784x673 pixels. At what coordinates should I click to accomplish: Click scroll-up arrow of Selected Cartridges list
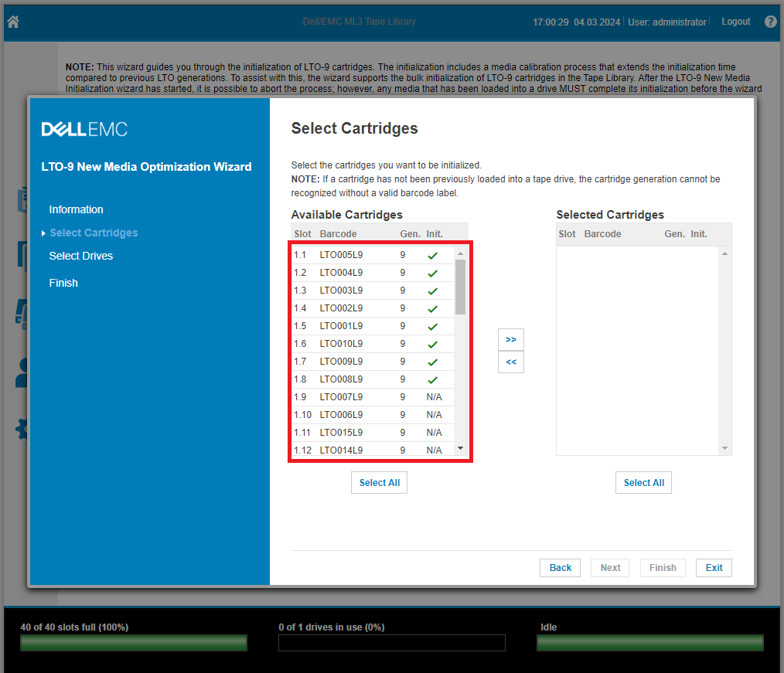coord(724,253)
